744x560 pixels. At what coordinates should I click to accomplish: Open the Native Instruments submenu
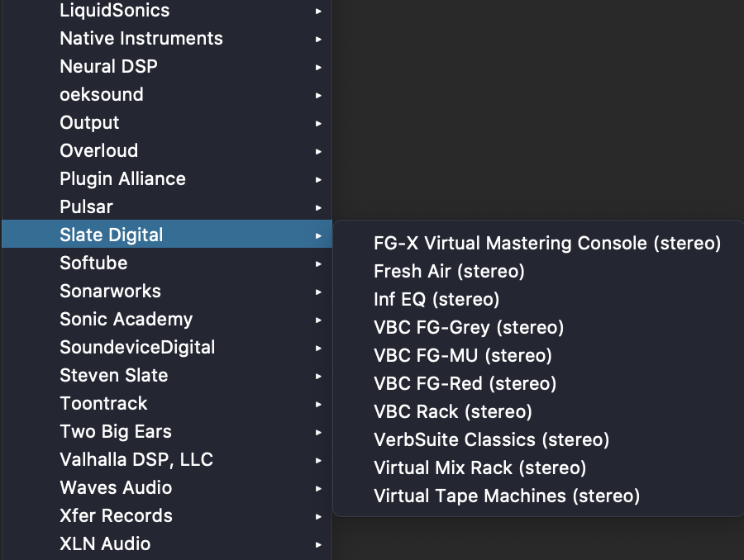[166, 39]
